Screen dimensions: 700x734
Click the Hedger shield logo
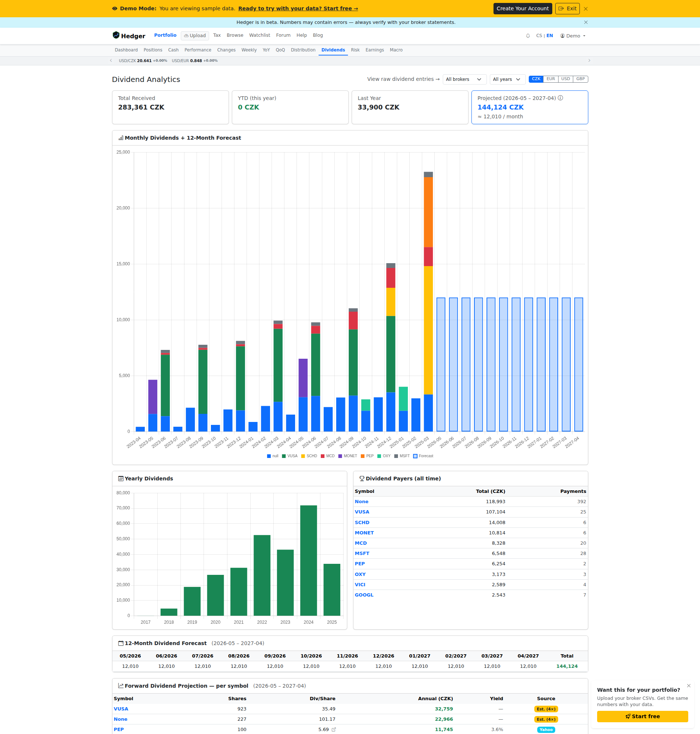pyautogui.click(x=116, y=35)
